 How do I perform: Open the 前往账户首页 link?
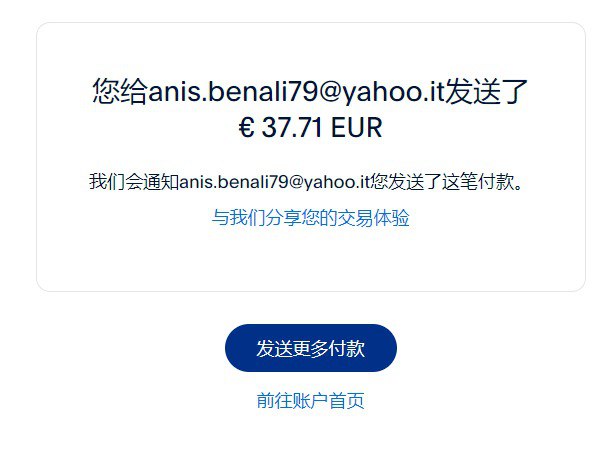tap(311, 400)
